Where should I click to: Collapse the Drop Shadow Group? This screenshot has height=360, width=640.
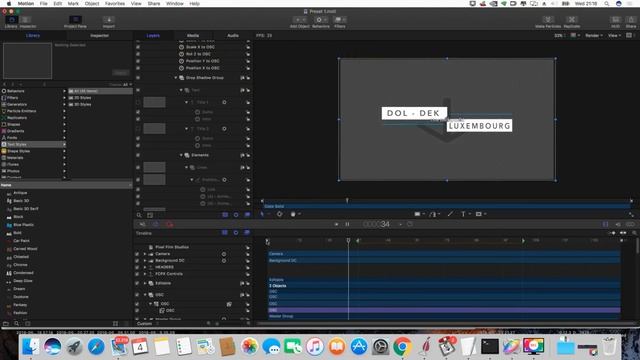pos(176,78)
